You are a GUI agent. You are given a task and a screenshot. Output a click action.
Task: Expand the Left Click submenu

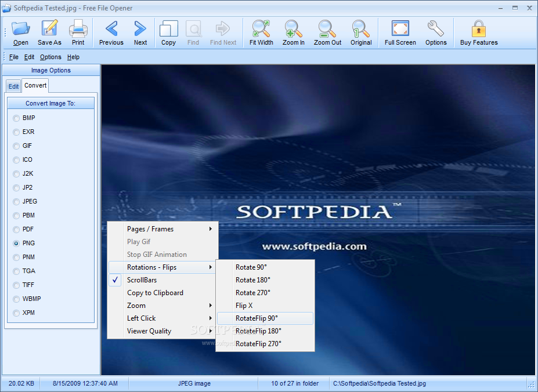tap(163, 318)
